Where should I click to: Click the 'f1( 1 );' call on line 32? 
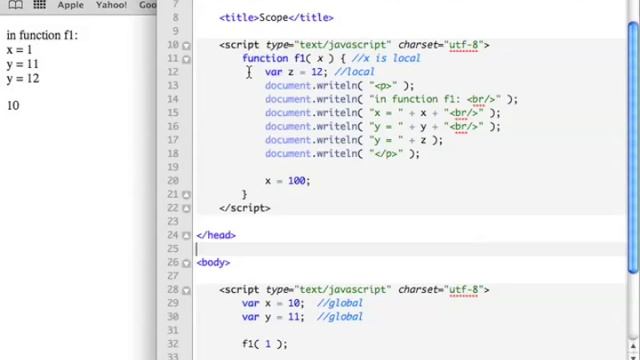tap(265, 344)
